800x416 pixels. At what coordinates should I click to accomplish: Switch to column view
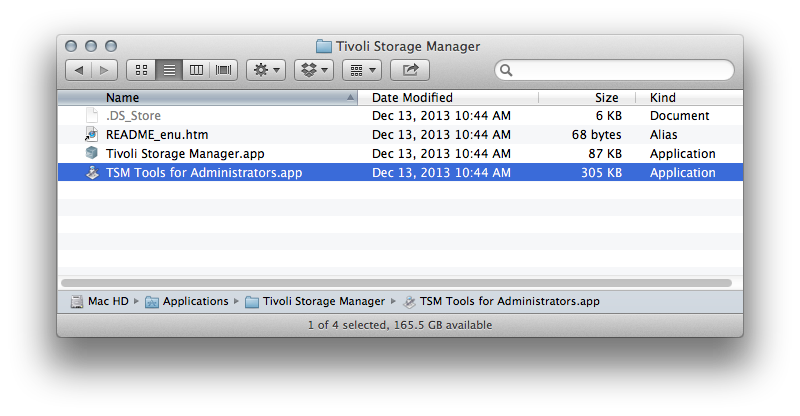coord(196,70)
